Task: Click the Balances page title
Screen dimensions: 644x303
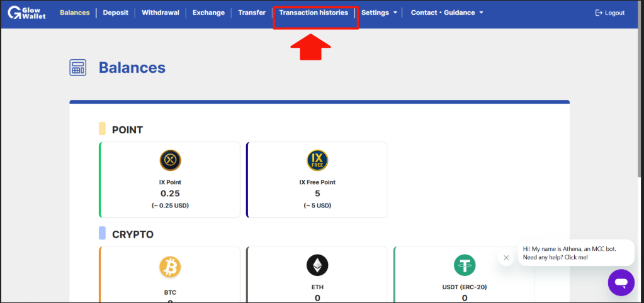Action: click(x=132, y=68)
